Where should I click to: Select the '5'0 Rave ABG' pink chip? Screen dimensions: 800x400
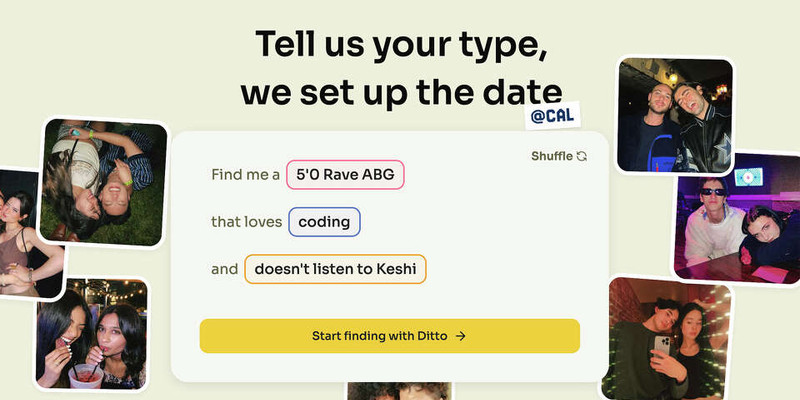[x=345, y=174]
